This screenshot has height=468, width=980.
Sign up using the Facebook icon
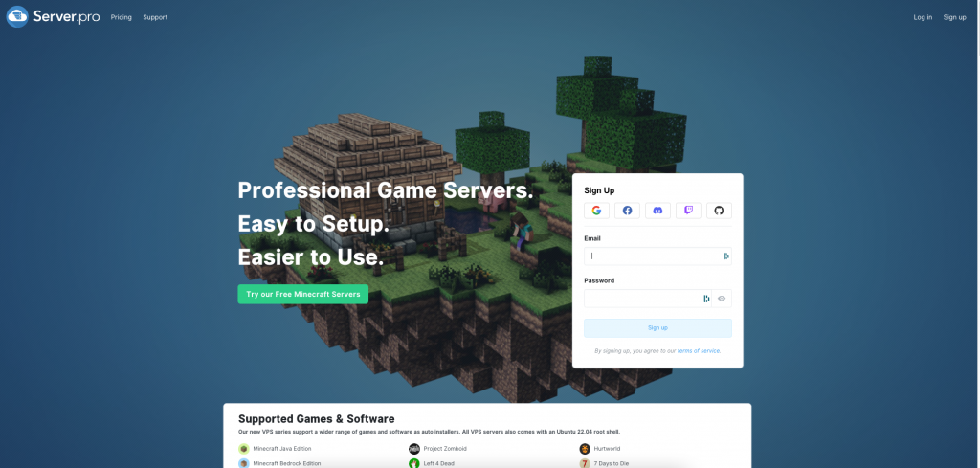[x=627, y=211]
